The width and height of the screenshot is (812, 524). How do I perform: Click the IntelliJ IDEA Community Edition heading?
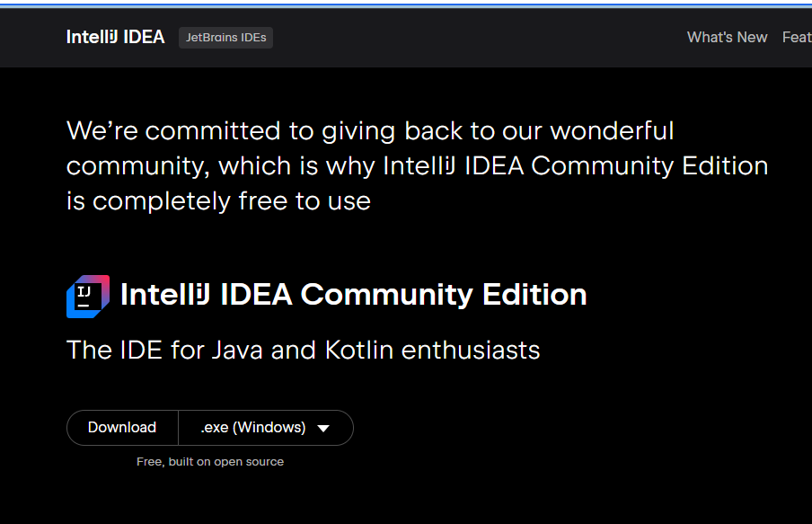tap(353, 295)
